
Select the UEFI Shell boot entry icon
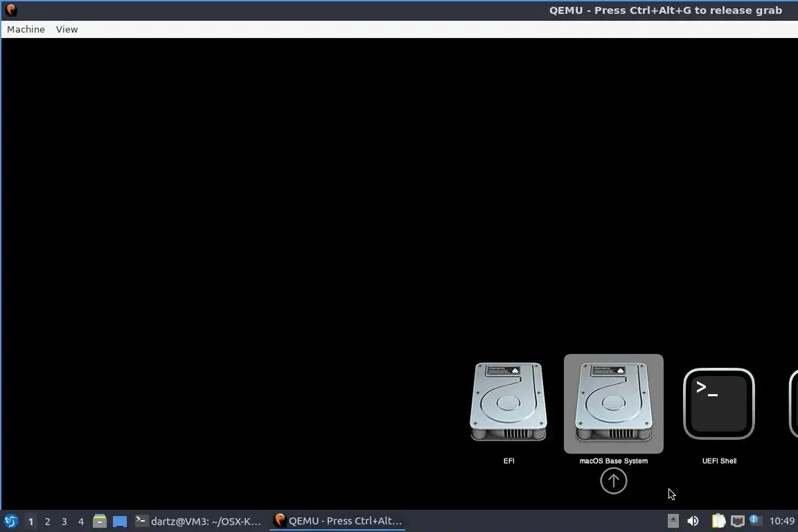click(x=718, y=403)
